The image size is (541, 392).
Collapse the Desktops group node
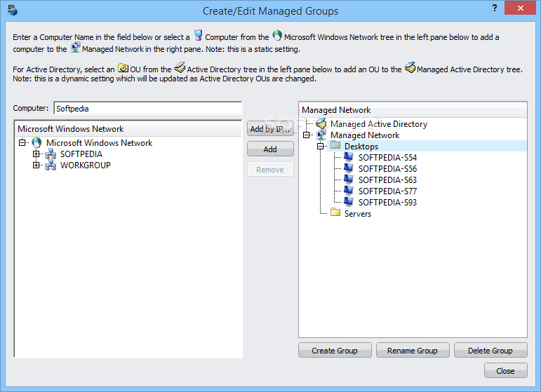[321, 146]
